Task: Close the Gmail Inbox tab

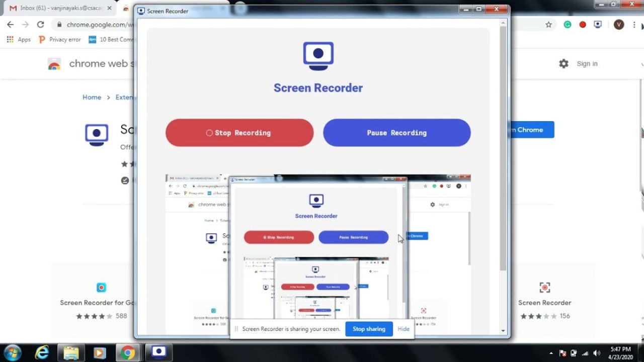Action: coord(109,8)
